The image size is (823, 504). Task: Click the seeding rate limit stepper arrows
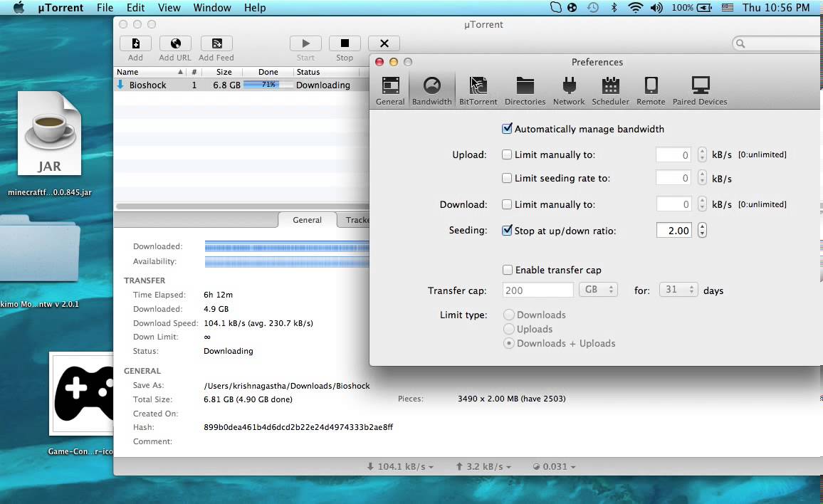pyautogui.click(x=702, y=178)
